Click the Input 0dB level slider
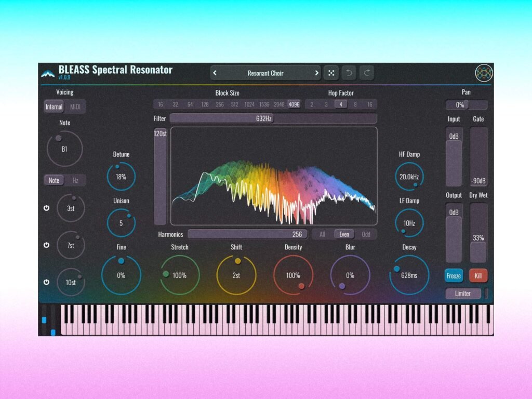Image resolution: width=532 pixels, height=399 pixels. tap(454, 157)
